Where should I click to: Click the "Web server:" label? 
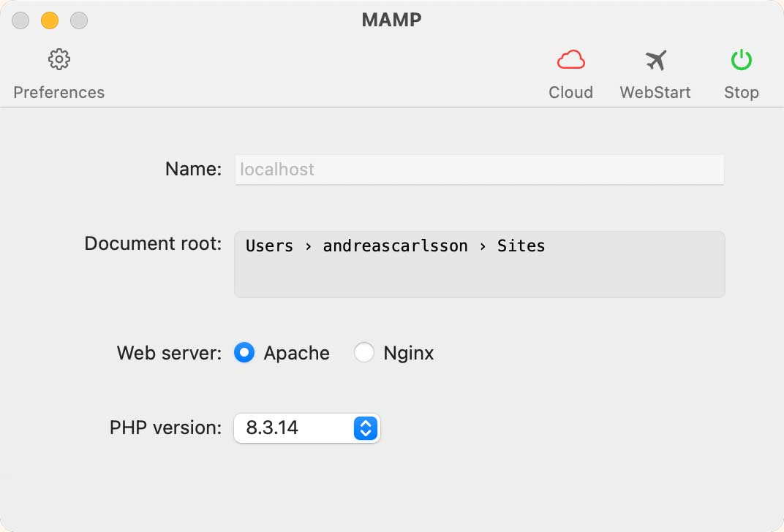pos(169,353)
